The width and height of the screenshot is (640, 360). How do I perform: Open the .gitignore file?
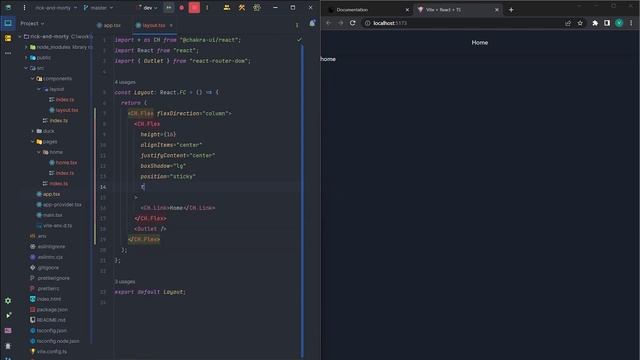point(44,268)
